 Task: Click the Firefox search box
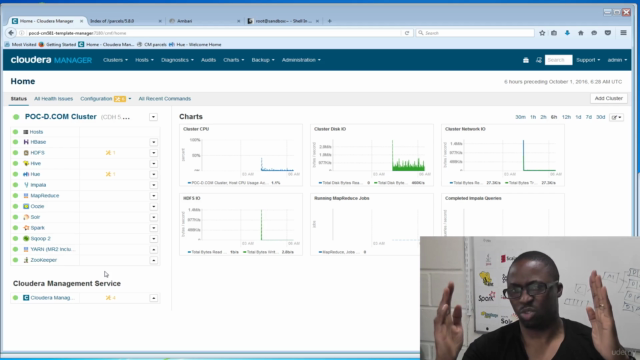pos(475,33)
